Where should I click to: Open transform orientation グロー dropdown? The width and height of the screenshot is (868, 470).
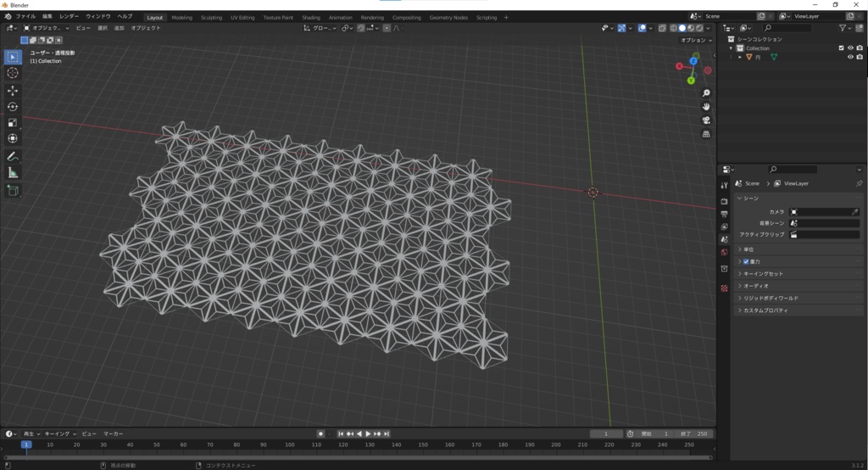coord(320,28)
